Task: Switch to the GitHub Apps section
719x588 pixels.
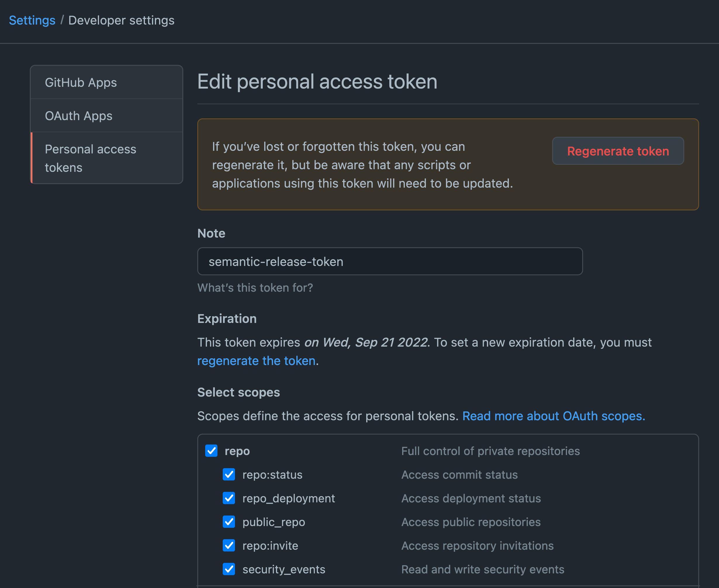Action: coord(81,82)
